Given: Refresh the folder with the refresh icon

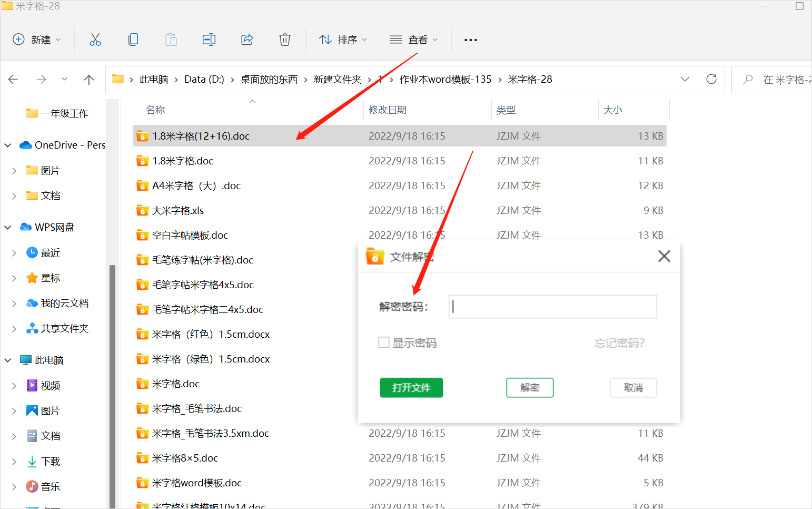Looking at the screenshot, I should click(x=711, y=79).
